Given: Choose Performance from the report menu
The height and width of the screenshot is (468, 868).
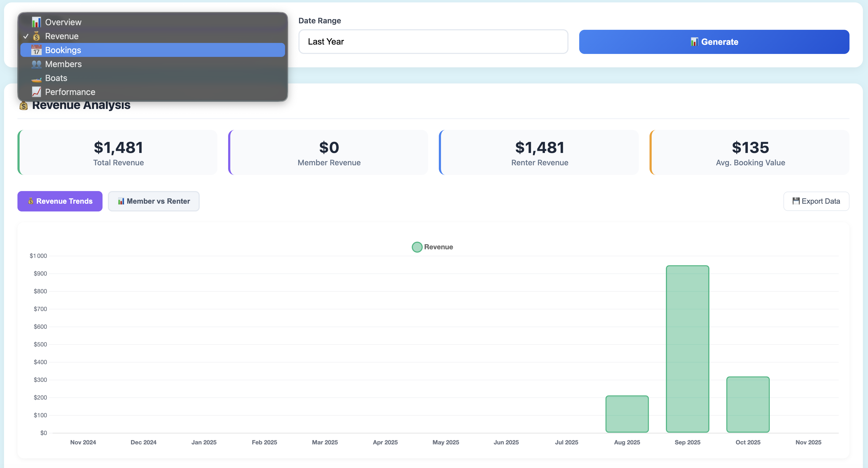Looking at the screenshot, I should click(70, 92).
